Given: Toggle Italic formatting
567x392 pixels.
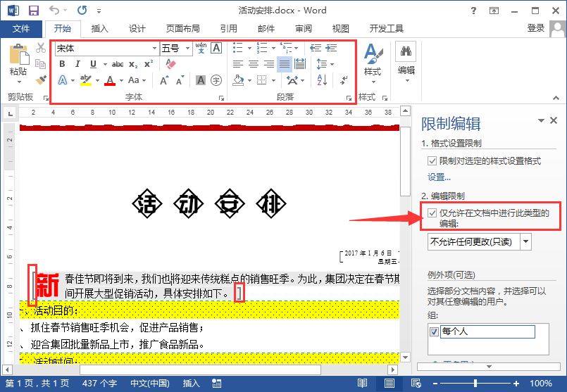Looking at the screenshot, I should 77,64.
